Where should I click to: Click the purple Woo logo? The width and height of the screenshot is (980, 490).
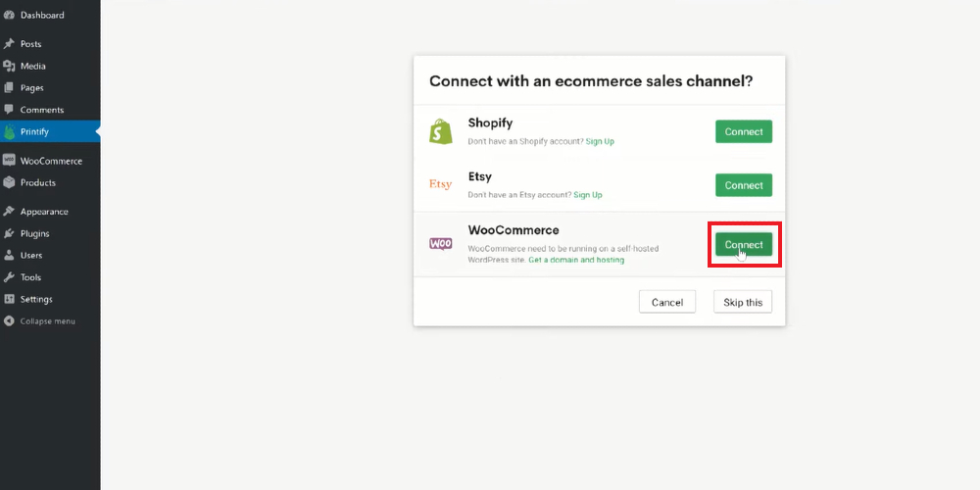pyautogui.click(x=441, y=243)
